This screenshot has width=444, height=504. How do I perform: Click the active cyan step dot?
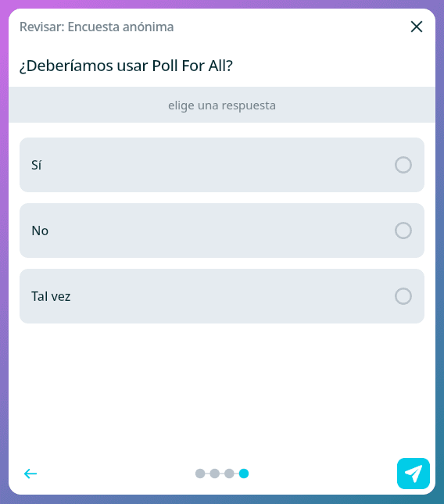pos(244,474)
